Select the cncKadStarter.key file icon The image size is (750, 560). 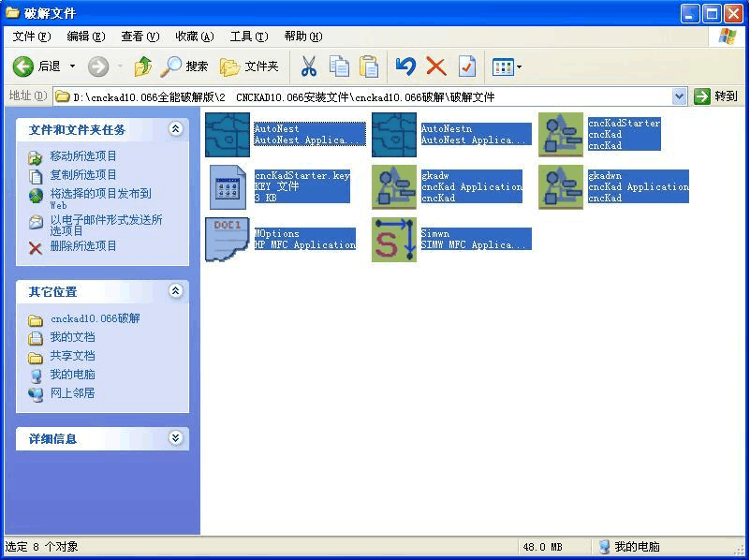click(x=228, y=187)
